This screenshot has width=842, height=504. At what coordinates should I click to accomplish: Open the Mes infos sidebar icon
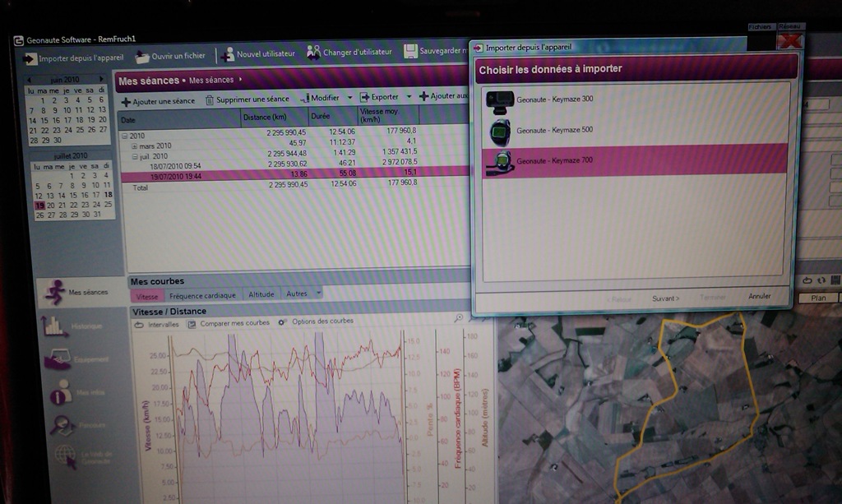pyautogui.click(x=61, y=392)
